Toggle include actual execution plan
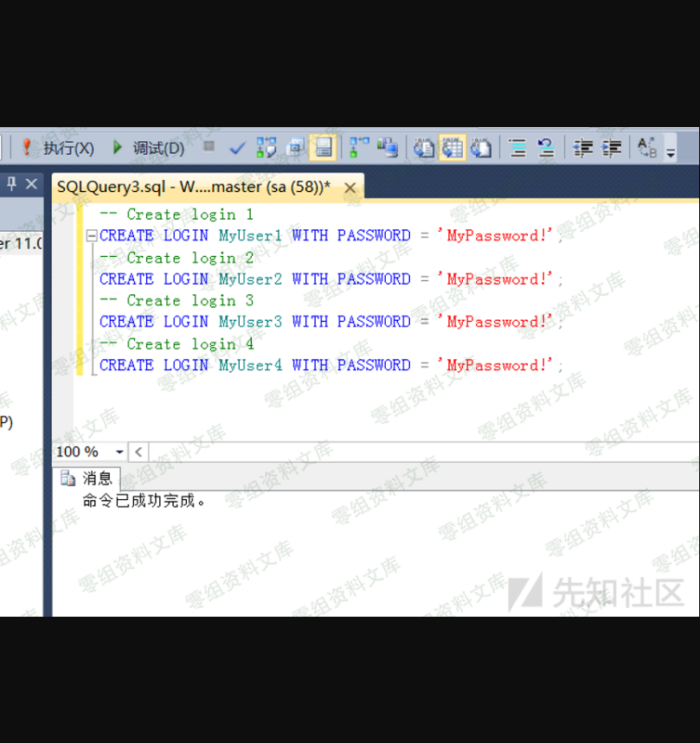700x743 pixels. point(358,148)
